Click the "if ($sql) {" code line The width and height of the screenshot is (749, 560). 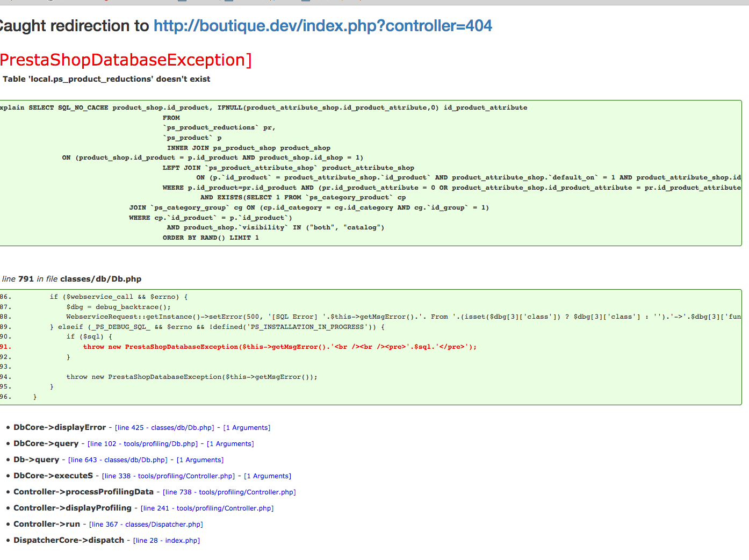click(x=90, y=336)
